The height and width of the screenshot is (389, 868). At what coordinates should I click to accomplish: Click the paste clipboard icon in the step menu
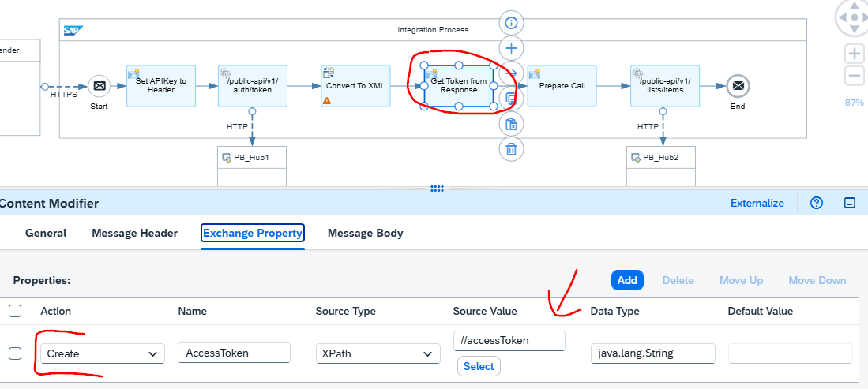click(511, 124)
